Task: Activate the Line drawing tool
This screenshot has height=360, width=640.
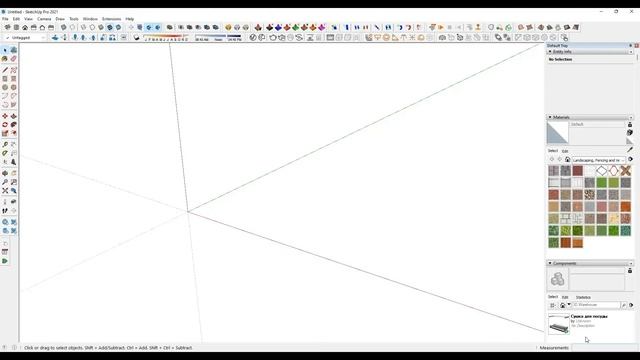Action: [5, 70]
